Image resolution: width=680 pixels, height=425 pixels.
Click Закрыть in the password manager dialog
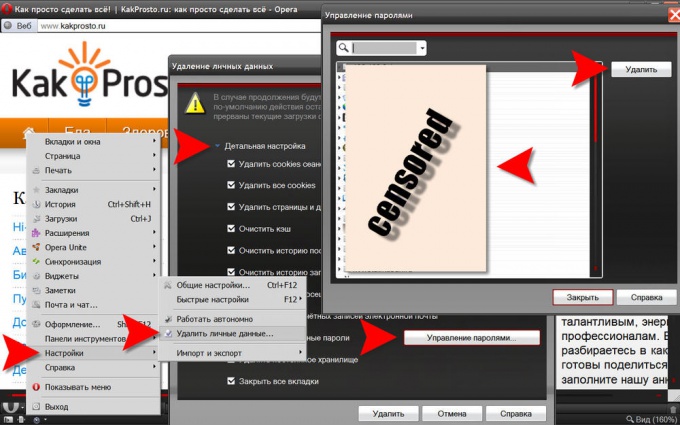582,298
